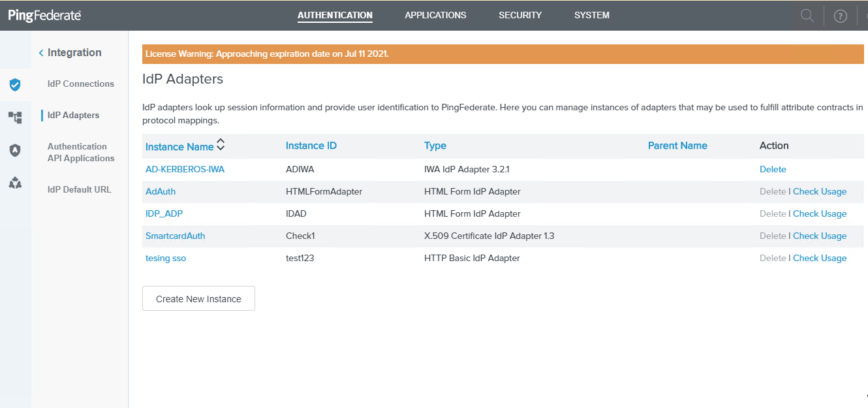Viewport: 868px width, 408px height.
Task: Open IdP Default URL in sidebar
Action: pyautogui.click(x=80, y=189)
